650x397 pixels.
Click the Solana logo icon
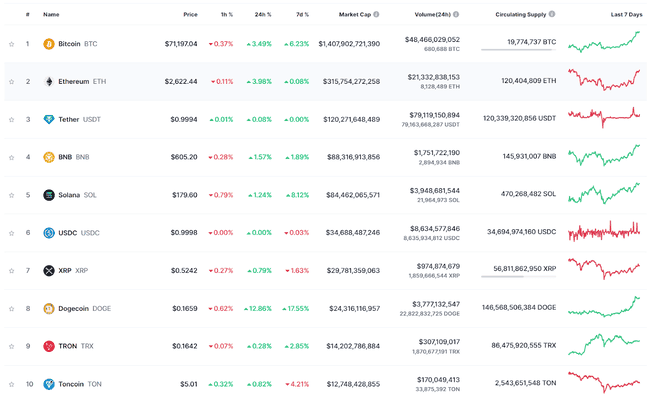click(x=49, y=195)
